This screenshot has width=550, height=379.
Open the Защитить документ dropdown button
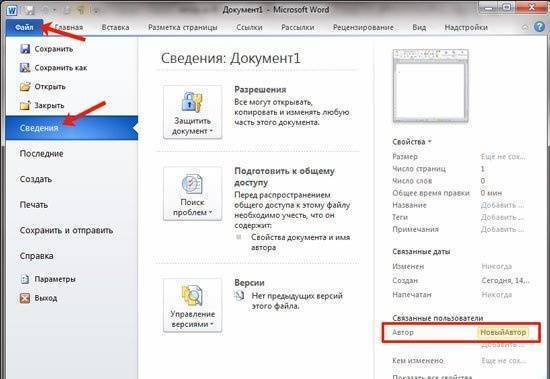tap(192, 112)
